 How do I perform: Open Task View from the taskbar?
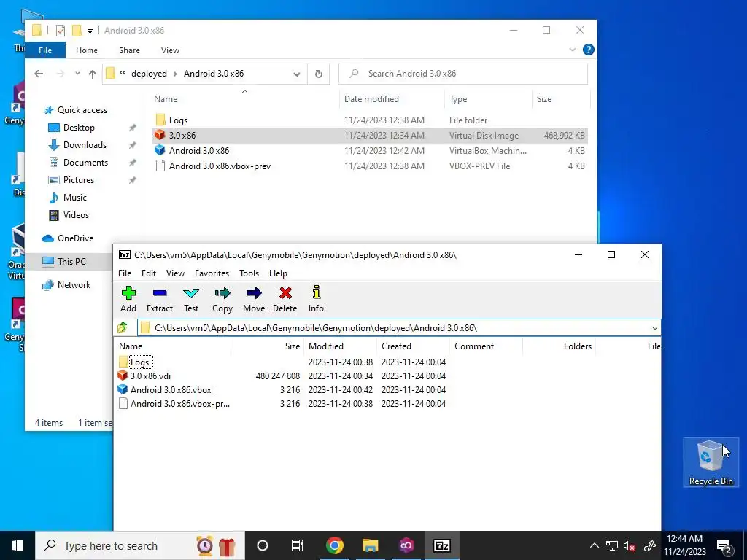tap(298, 545)
